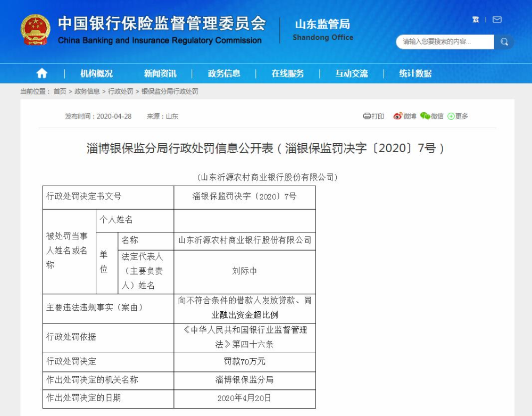This screenshot has width=532, height=416.
Task: Click the label 行政处罚决定书文号
Action: tap(84, 196)
